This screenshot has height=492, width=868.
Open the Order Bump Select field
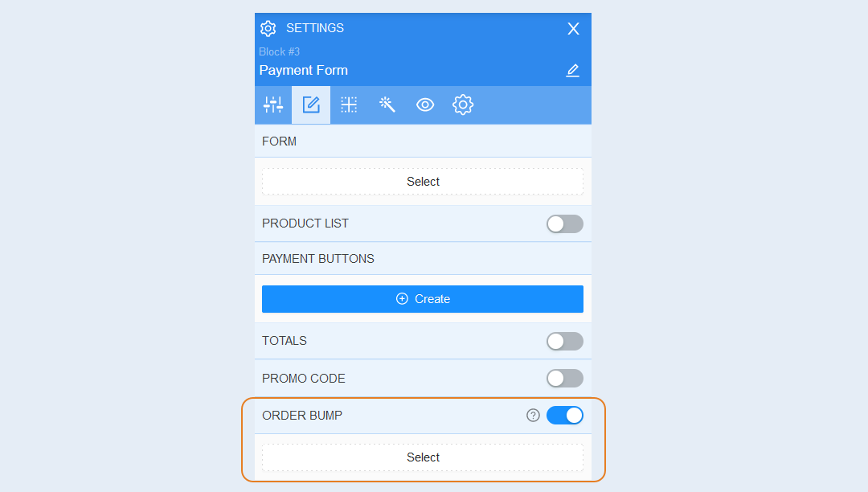(423, 457)
